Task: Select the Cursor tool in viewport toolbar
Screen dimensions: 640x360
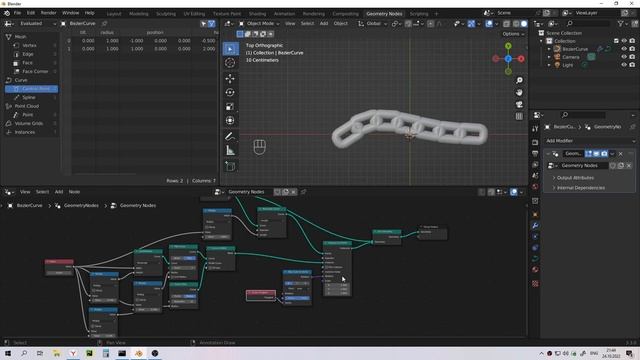Action: coord(230,63)
